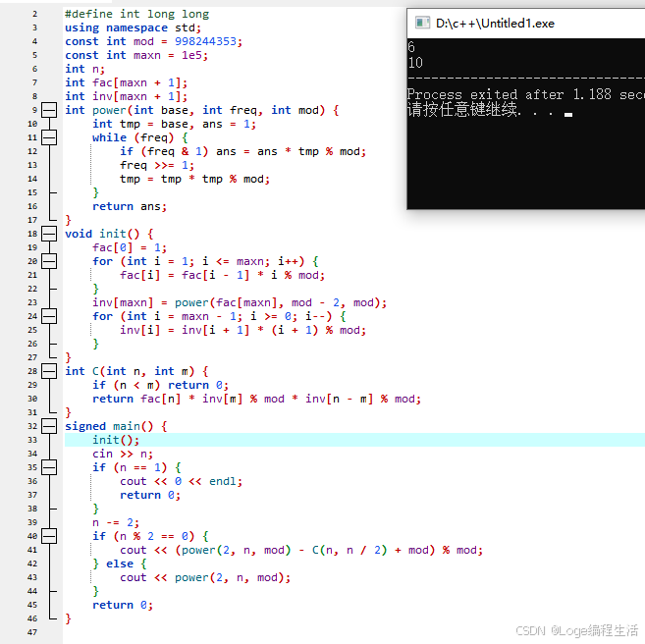Click the console window icon beside Untitled1.exe title
Viewport: 645px width, 644px height.
[x=422, y=23]
